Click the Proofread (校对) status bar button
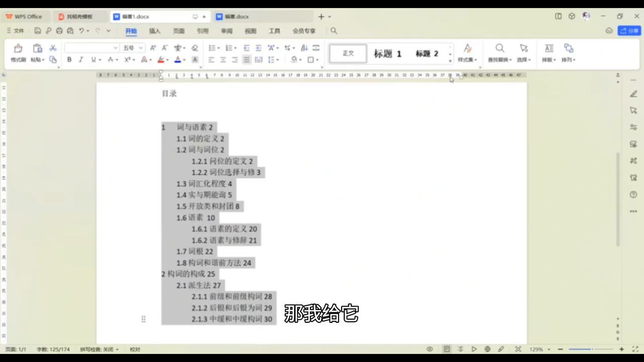644x362 pixels. 135,349
